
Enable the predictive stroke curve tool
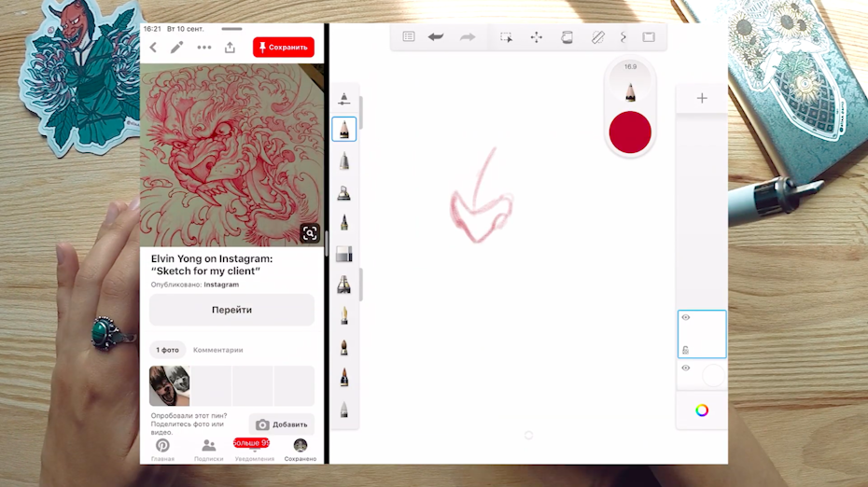[x=623, y=37]
